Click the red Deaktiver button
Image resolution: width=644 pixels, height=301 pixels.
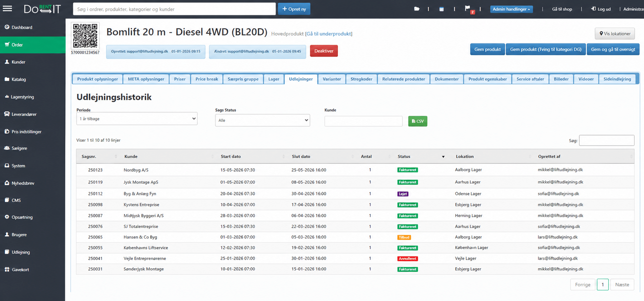[x=324, y=51]
